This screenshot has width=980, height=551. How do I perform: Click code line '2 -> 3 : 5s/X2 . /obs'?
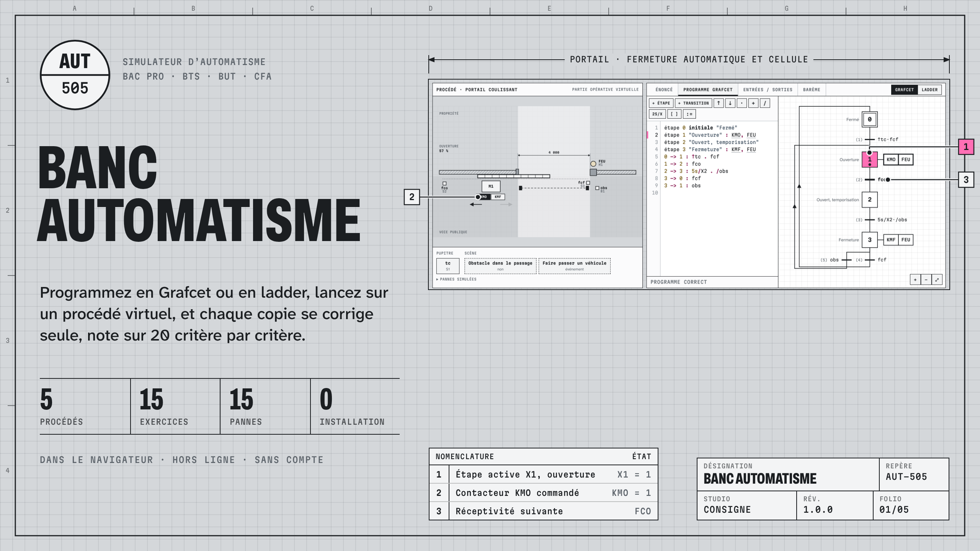coord(696,171)
